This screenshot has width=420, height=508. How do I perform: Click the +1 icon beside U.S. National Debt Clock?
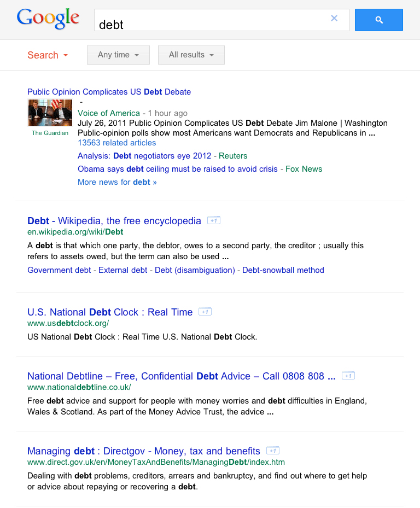pos(205,312)
